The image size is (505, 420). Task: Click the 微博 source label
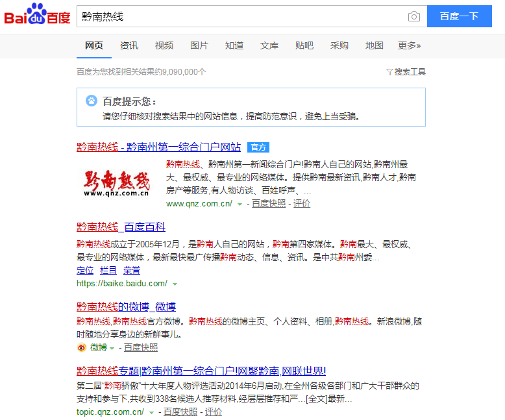(x=99, y=347)
